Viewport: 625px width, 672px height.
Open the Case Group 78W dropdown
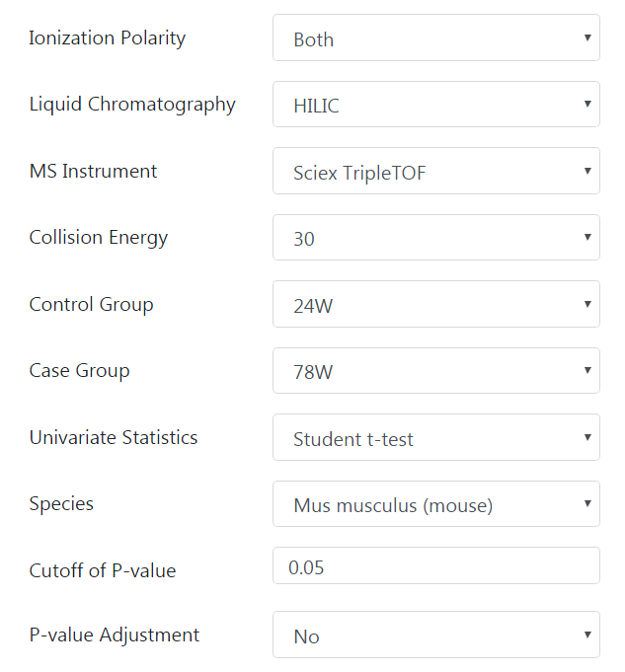click(435, 371)
